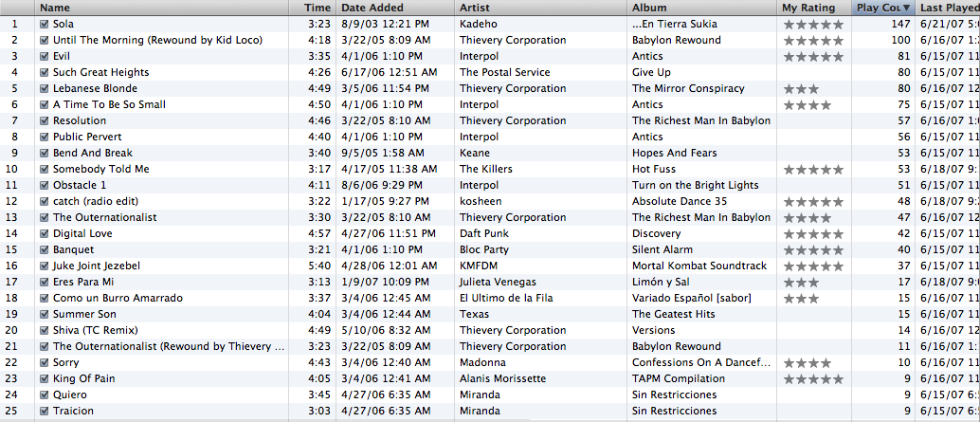Uncheck the King Of Pain checkbox

coord(44,379)
